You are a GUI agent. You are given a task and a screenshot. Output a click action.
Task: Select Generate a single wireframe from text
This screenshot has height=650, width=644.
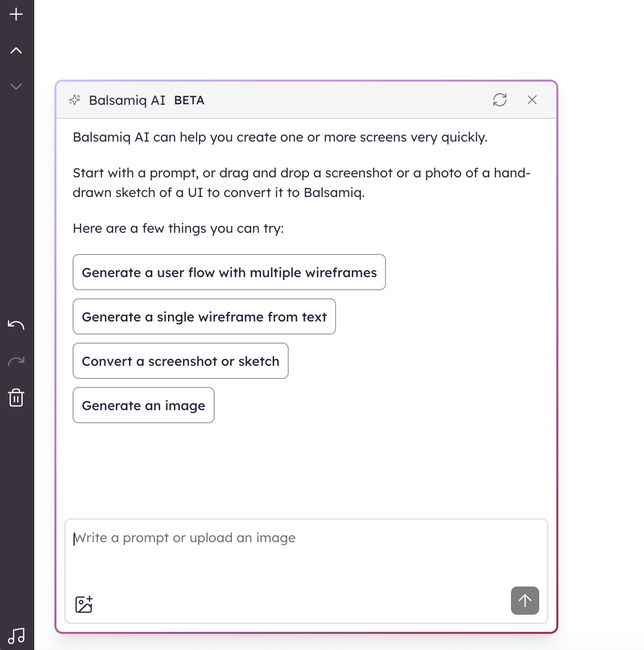point(204,316)
